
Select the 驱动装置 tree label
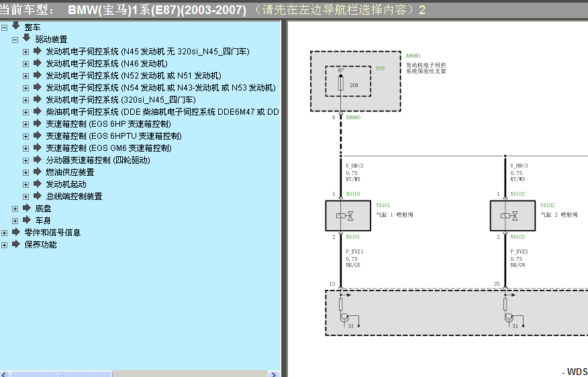[x=52, y=40]
